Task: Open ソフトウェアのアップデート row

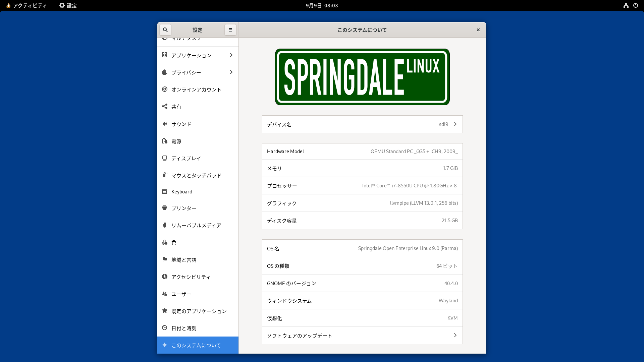Action: coord(362,336)
